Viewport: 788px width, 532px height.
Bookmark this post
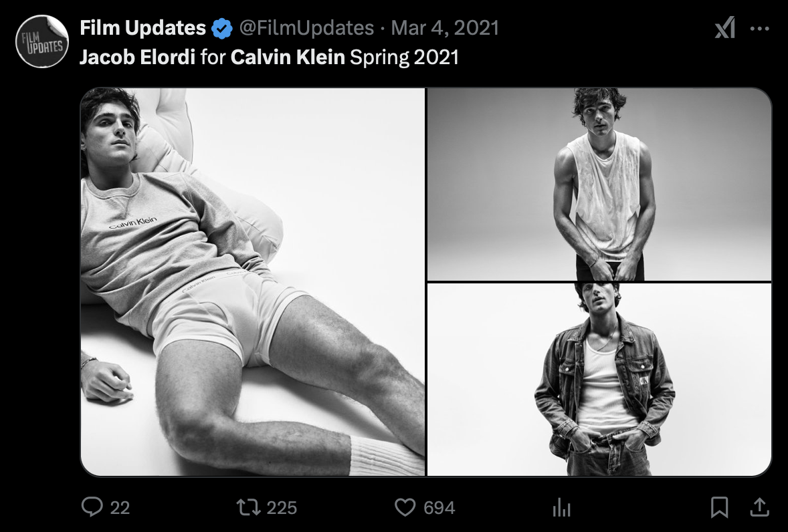click(x=719, y=508)
